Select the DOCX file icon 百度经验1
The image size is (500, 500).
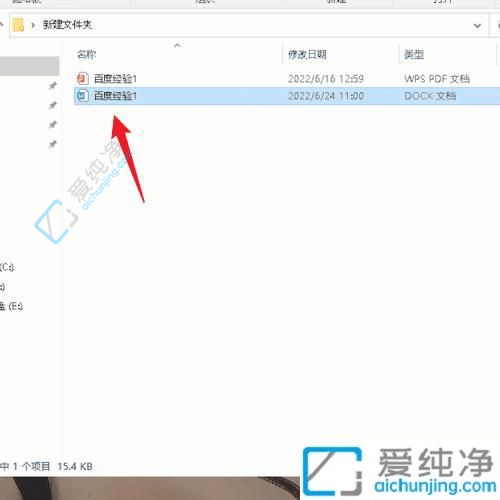[x=83, y=96]
